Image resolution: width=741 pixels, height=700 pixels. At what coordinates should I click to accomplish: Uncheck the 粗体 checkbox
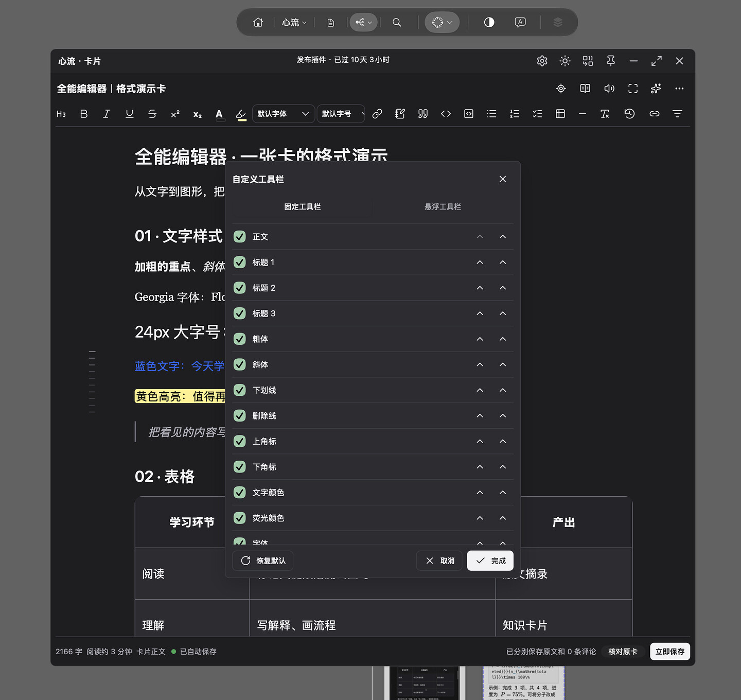pyautogui.click(x=240, y=339)
